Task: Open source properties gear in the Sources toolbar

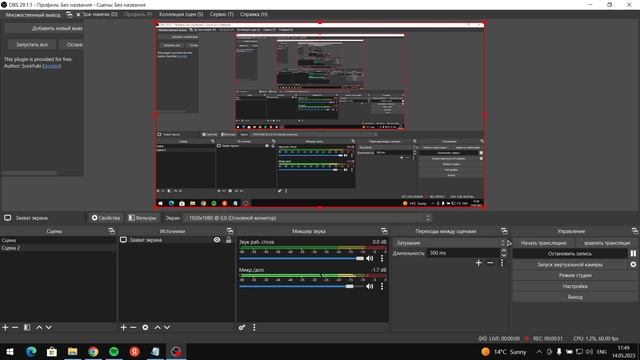Action: click(145, 327)
